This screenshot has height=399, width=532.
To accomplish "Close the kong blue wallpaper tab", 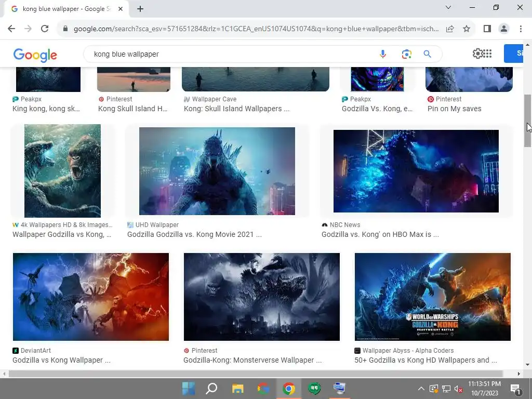I will (x=121, y=9).
